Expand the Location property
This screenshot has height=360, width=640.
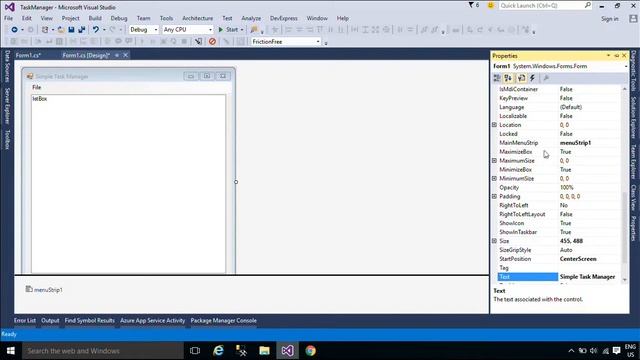(x=494, y=125)
